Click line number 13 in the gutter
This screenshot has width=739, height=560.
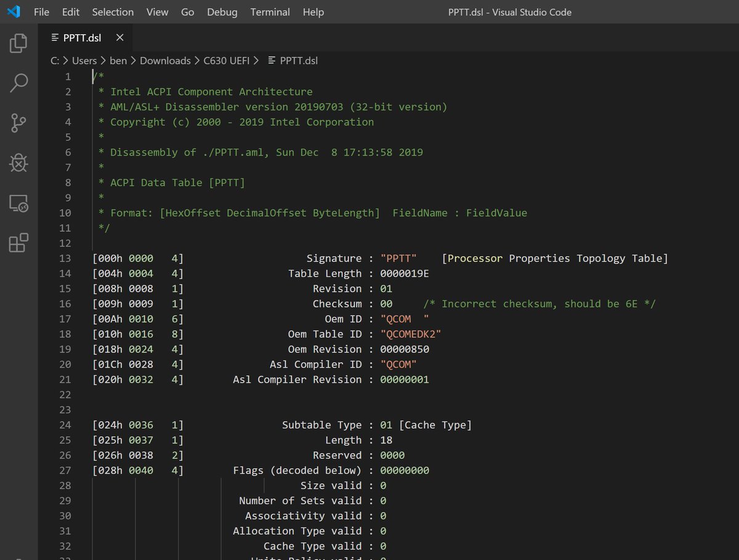(65, 258)
